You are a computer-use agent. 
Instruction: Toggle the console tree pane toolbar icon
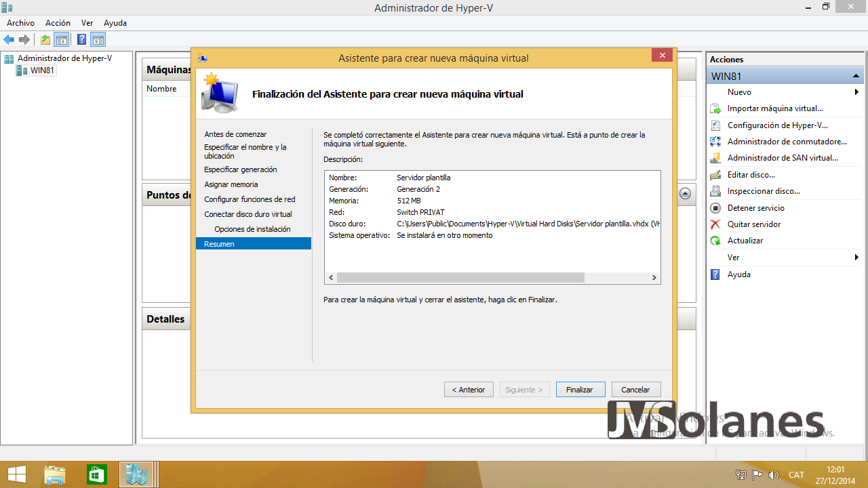[x=62, y=39]
